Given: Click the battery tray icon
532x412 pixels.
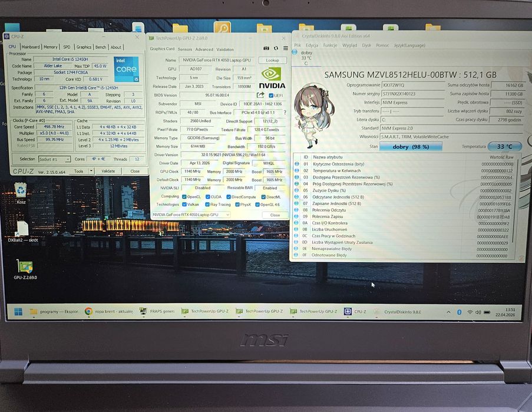Looking at the screenshot, I should pos(487,312).
